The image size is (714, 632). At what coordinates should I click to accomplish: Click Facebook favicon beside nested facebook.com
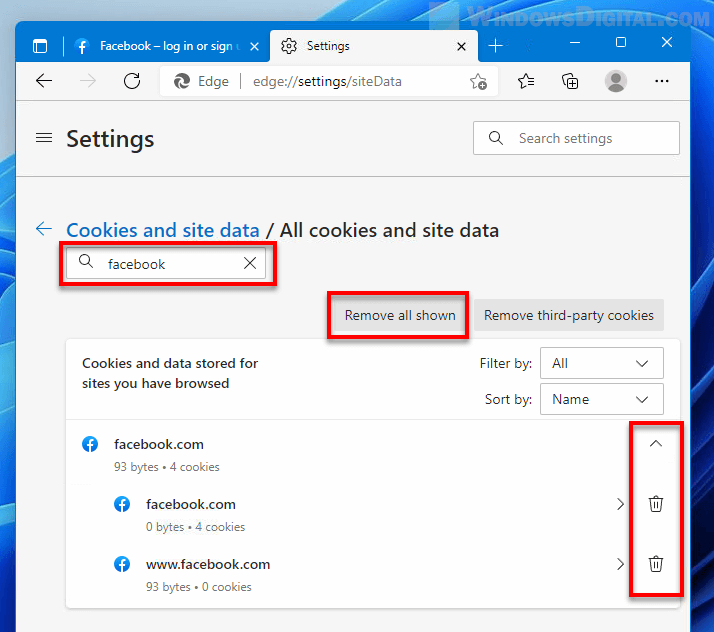click(122, 504)
